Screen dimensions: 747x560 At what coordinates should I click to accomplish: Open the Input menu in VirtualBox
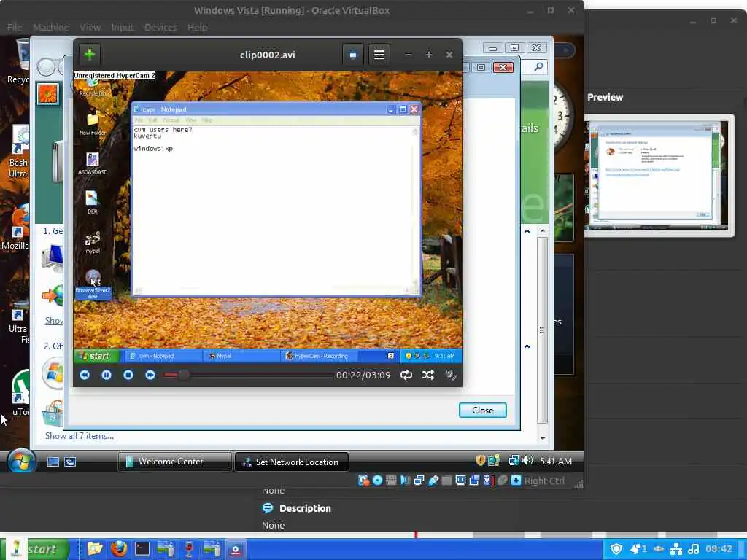123,27
